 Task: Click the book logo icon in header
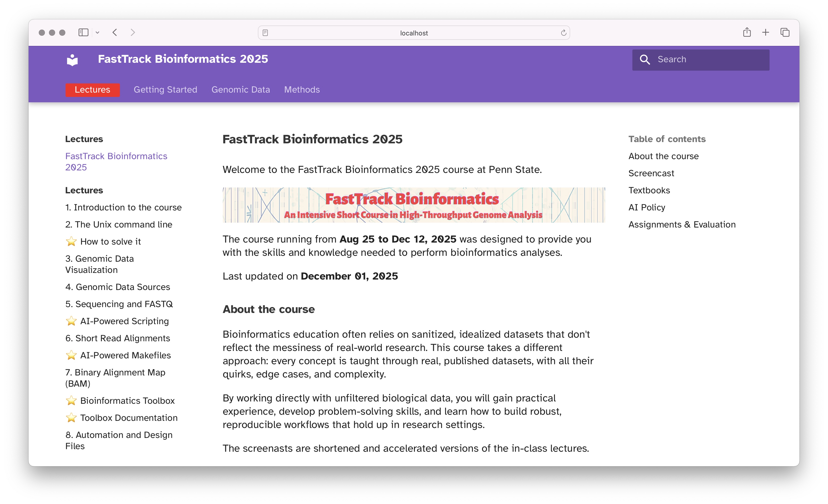(72, 60)
